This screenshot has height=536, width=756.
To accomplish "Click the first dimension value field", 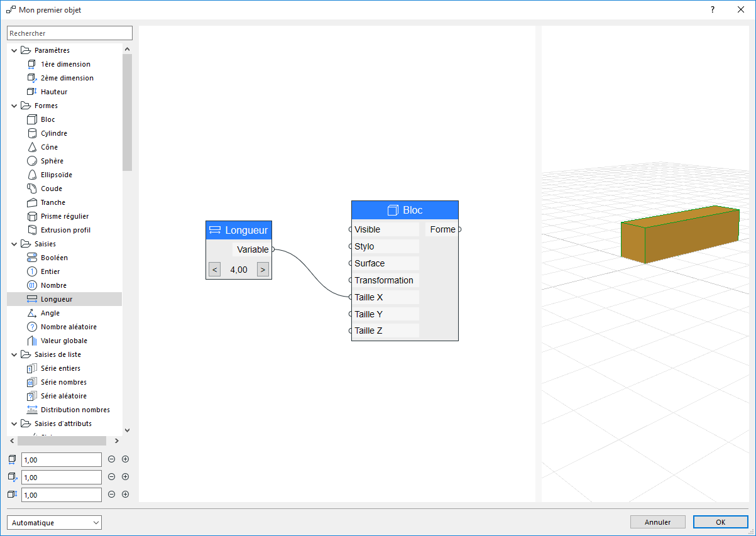I will pos(62,459).
